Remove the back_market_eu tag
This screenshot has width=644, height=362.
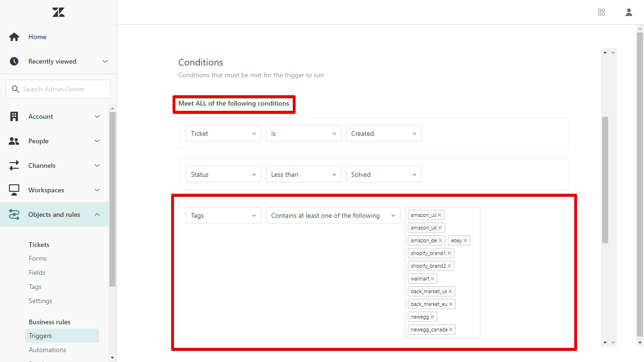click(x=451, y=304)
